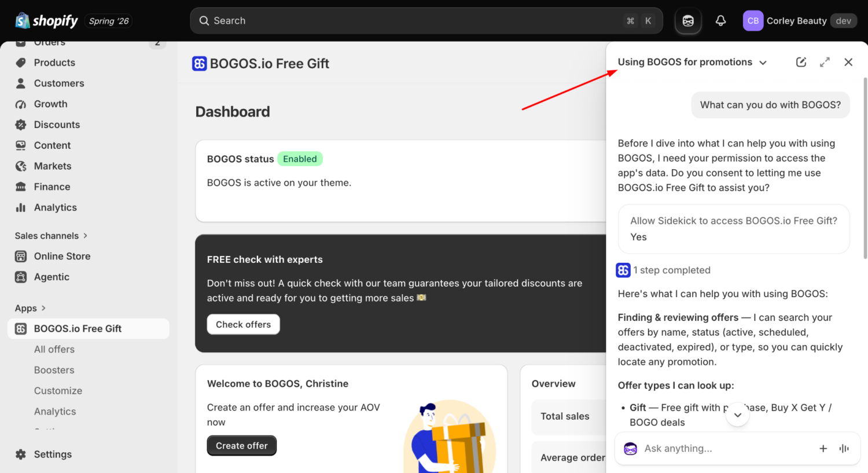The width and height of the screenshot is (868, 473).
Task: Expand 1 step completed details
Action: click(x=672, y=270)
